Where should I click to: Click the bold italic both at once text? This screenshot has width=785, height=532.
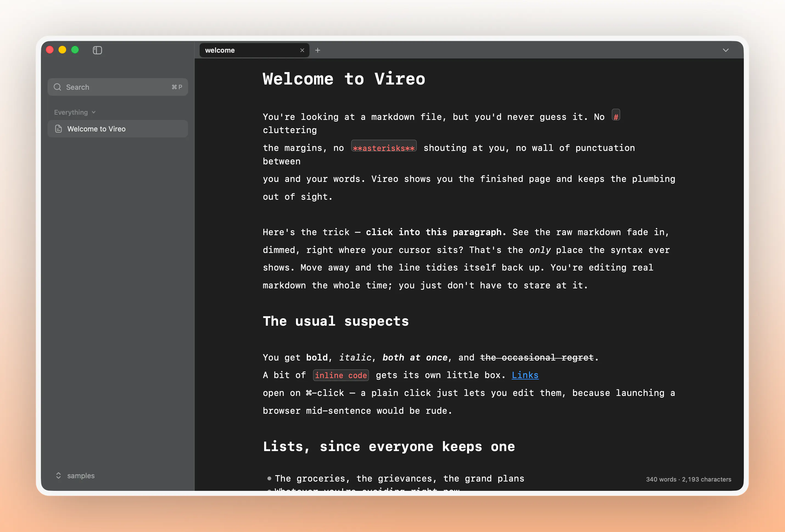pos(415,358)
